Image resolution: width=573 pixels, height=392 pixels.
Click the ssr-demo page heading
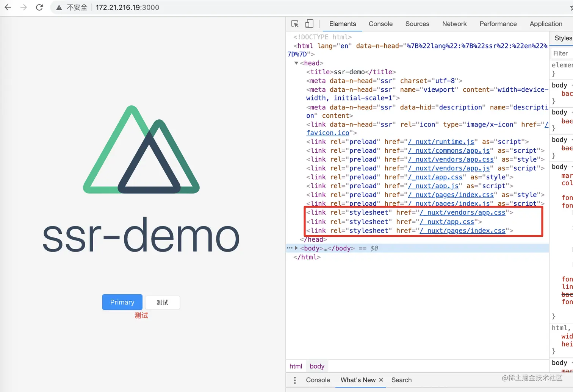141,235
